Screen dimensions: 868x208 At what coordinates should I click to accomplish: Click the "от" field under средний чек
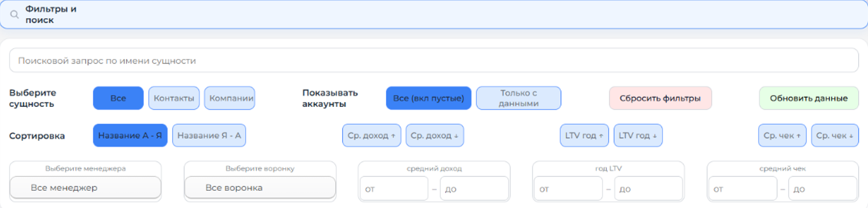pos(743,189)
